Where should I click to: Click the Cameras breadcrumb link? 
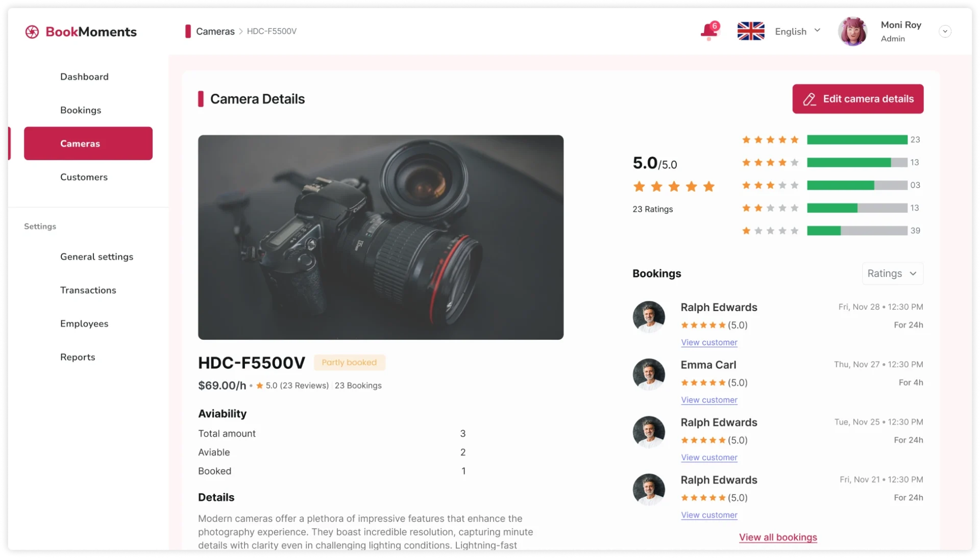pyautogui.click(x=215, y=31)
